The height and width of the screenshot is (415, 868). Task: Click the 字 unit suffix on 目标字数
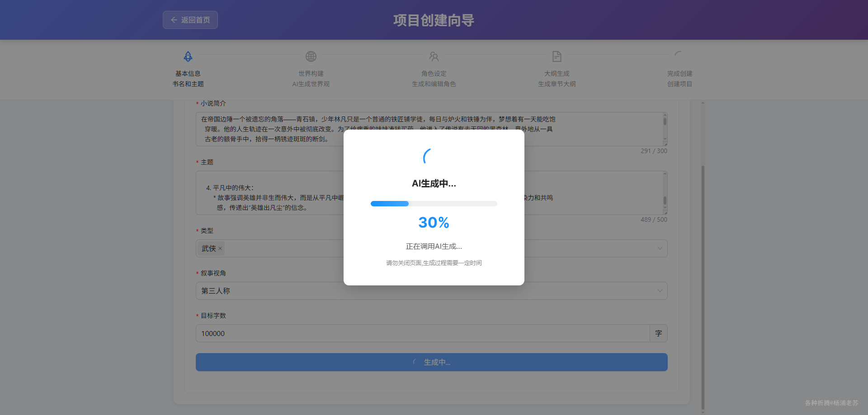[x=659, y=333]
